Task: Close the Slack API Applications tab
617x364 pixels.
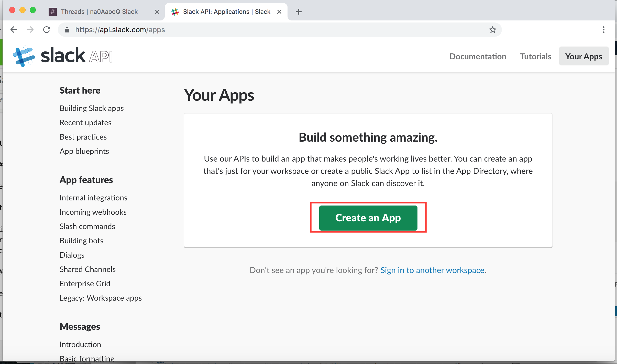Action: pyautogui.click(x=279, y=12)
